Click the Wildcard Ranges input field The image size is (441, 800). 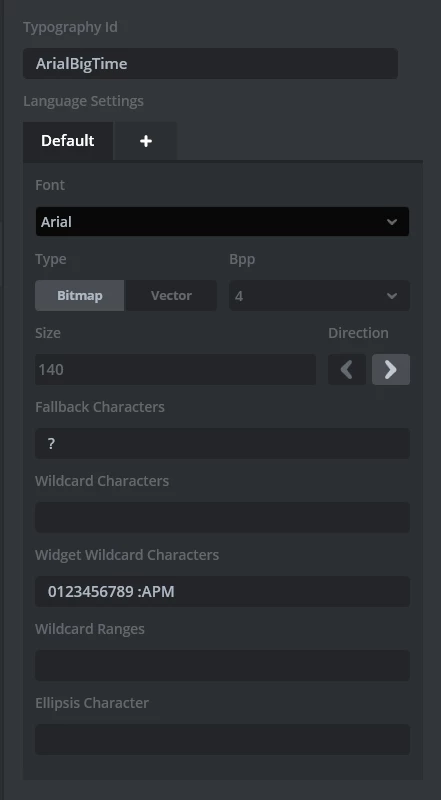[222, 665]
